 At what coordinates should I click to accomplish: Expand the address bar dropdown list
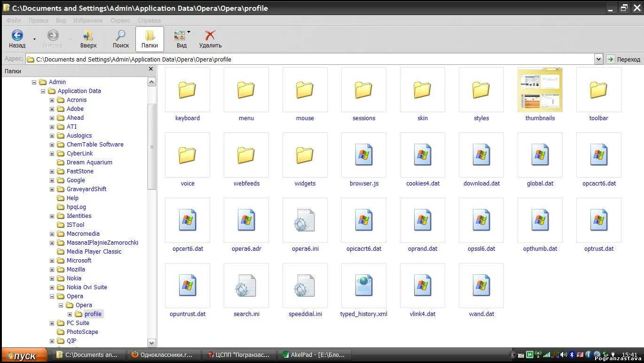pyautogui.click(x=598, y=59)
